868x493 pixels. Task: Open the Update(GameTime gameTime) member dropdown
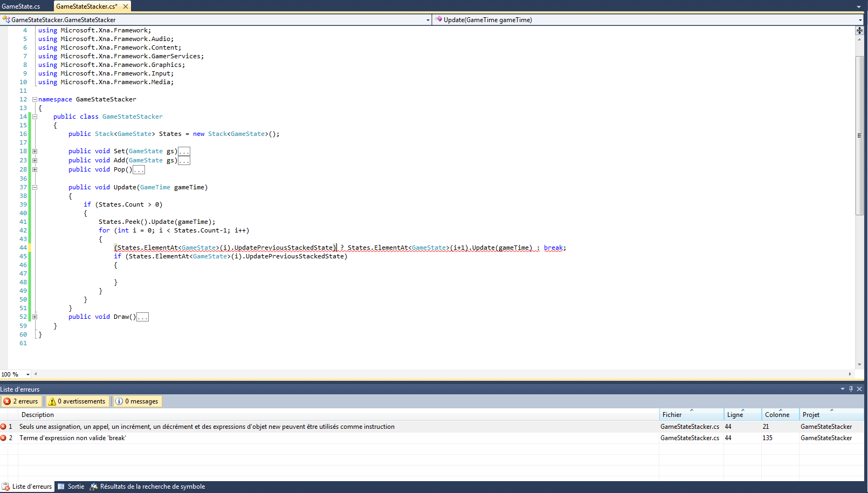tap(860, 20)
